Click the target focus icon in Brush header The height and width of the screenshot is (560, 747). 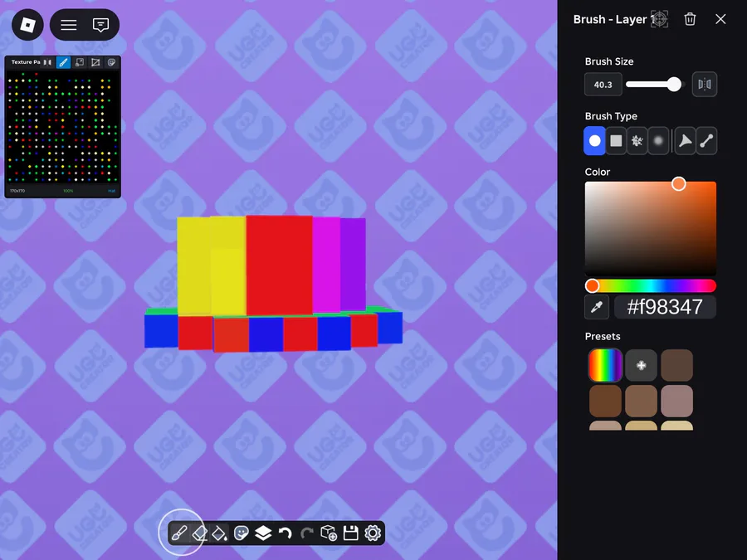point(660,19)
